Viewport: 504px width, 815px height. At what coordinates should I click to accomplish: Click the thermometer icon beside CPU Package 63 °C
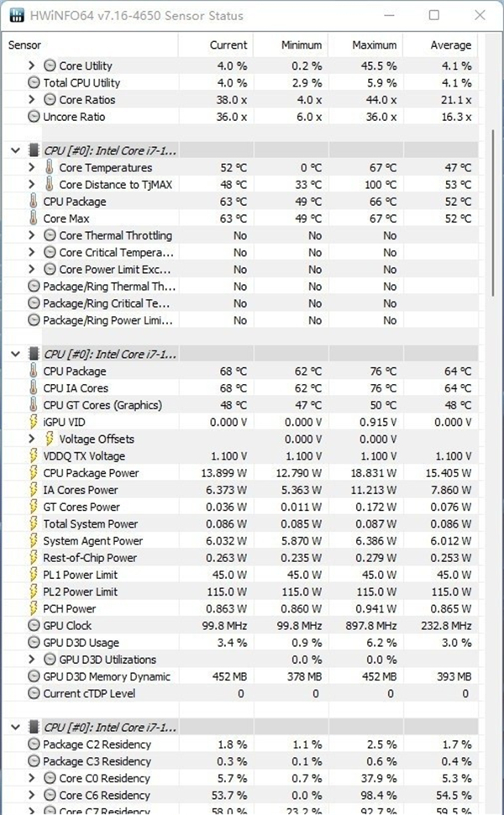(x=34, y=202)
